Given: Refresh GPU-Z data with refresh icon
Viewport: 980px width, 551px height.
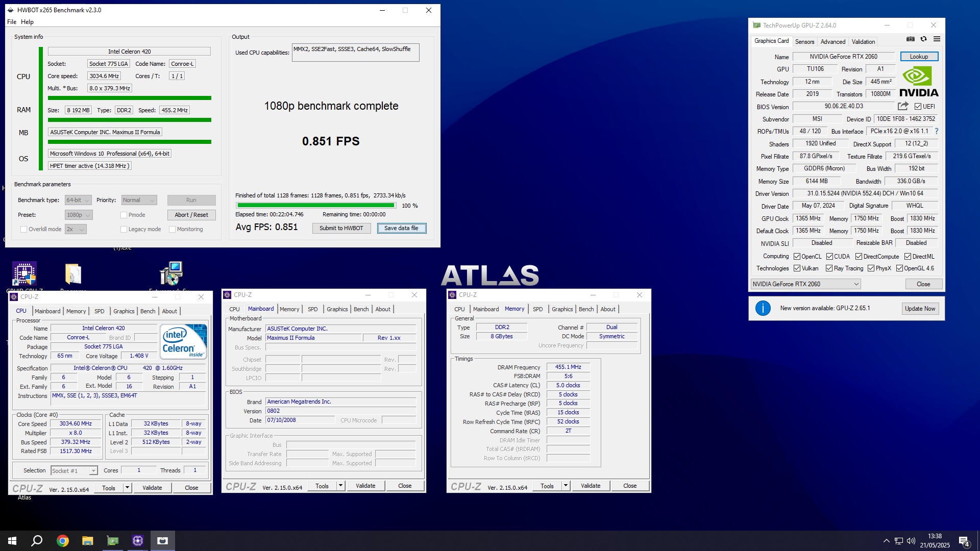Looking at the screenshot, I should 923,39.
